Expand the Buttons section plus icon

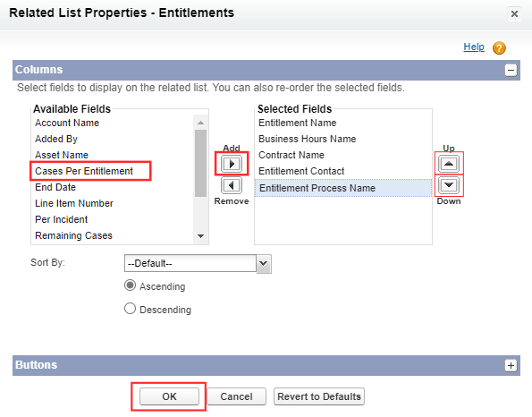[511, 365]
